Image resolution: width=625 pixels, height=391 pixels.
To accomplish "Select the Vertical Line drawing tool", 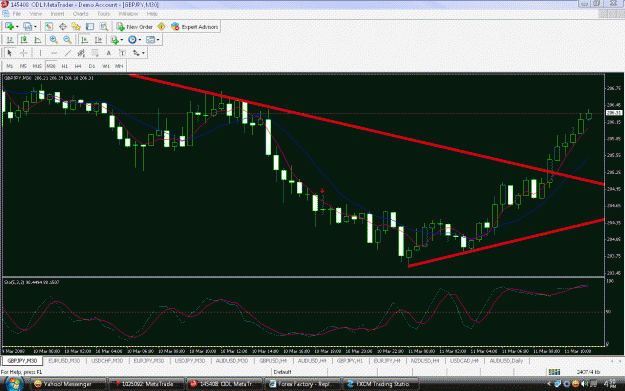I will 40,53.
